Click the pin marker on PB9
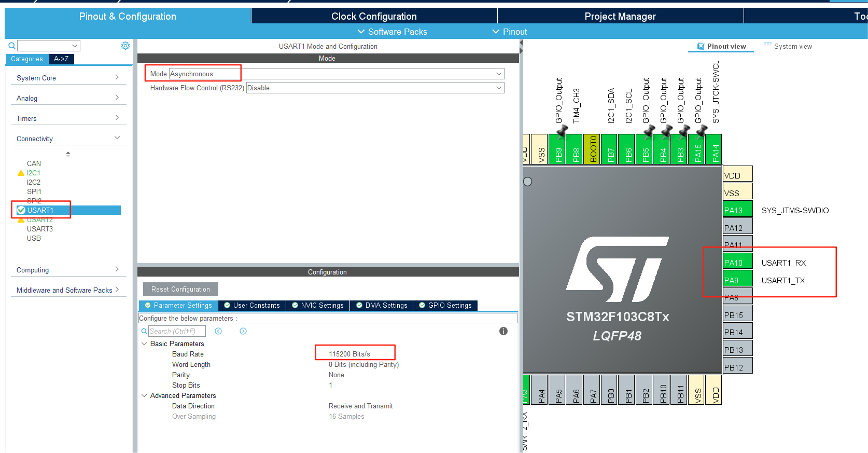The width and height of the screenshot is (868, 453). click(x=562, y=132)
